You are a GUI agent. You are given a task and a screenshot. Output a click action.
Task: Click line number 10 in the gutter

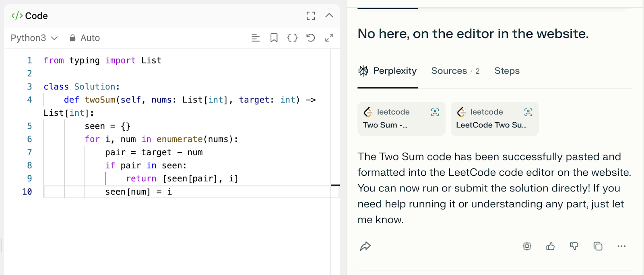[x=27, y=192]
